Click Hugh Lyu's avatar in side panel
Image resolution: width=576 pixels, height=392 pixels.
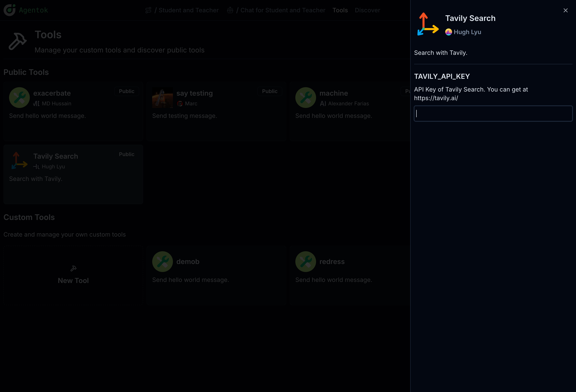448,32
